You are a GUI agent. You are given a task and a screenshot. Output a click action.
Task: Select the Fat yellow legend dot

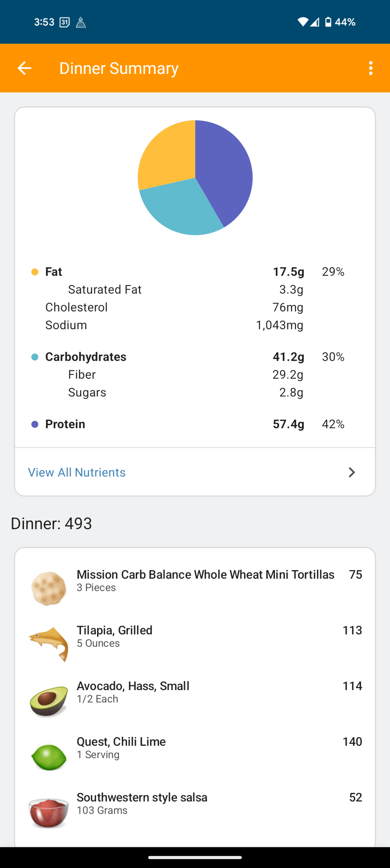[35, 272]
